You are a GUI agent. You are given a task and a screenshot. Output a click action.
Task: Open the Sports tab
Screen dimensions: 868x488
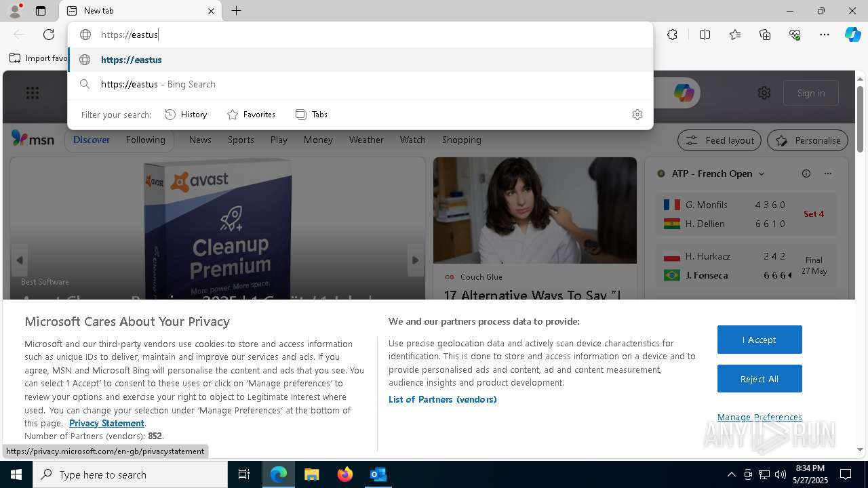(241, 140)
